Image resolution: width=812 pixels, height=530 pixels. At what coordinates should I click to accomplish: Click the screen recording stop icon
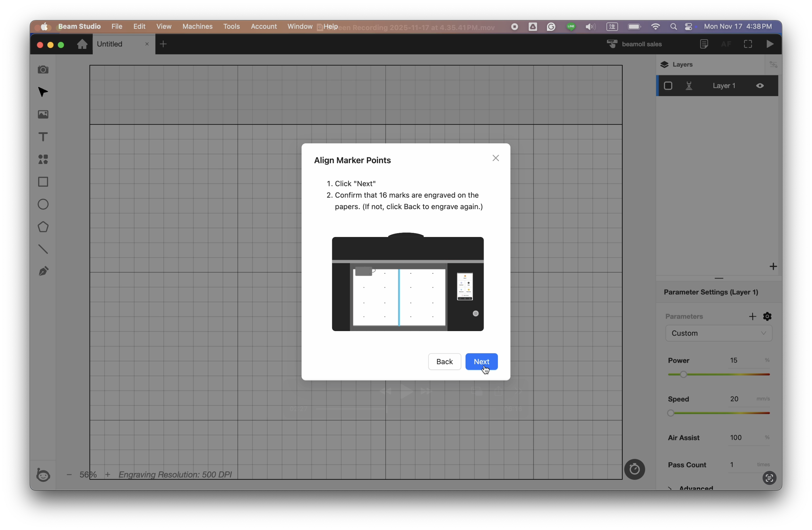click(x=514, y=27)
